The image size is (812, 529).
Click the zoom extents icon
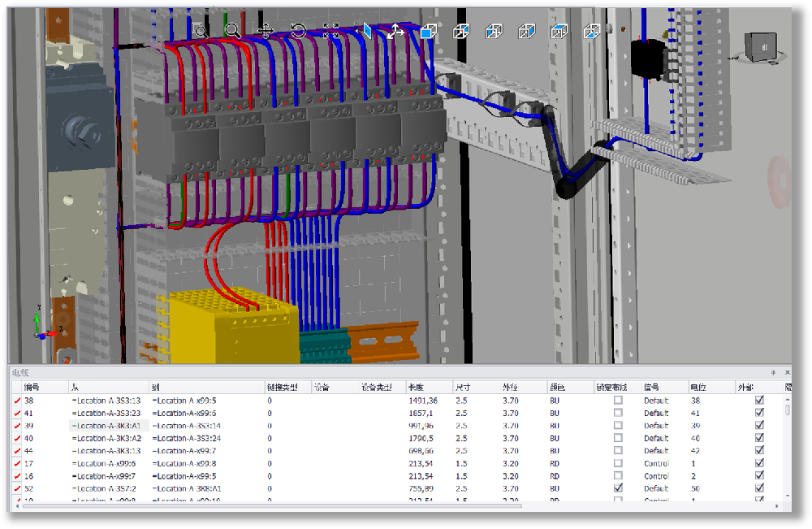pos(330,31)
